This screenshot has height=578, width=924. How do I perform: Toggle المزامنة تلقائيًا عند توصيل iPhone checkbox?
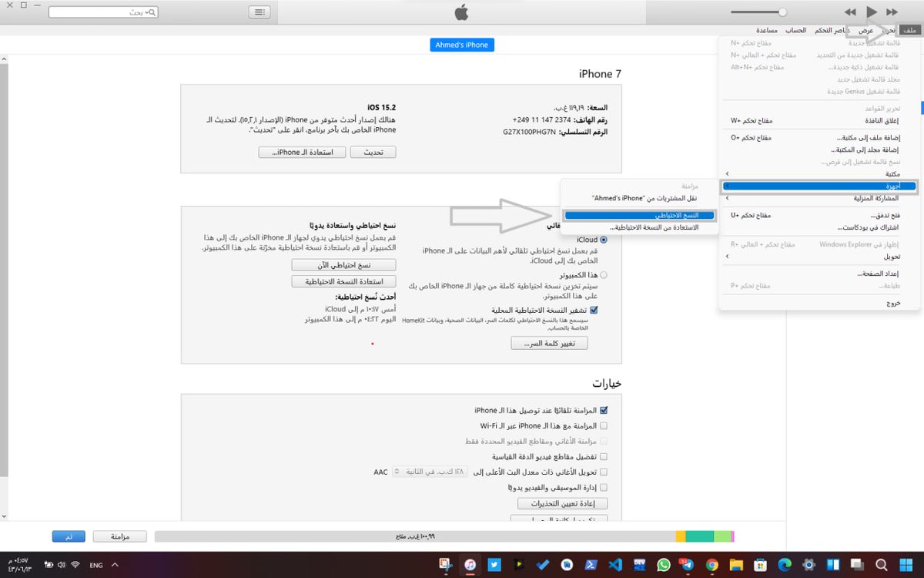[x=604, y=410]
